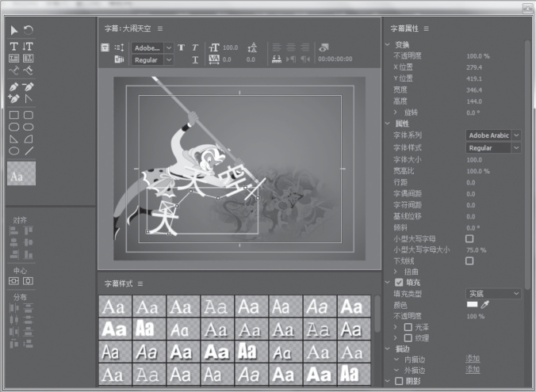Viewport: 536px width, 392px height.
Task: Select the Line tool
Action: 29,151
